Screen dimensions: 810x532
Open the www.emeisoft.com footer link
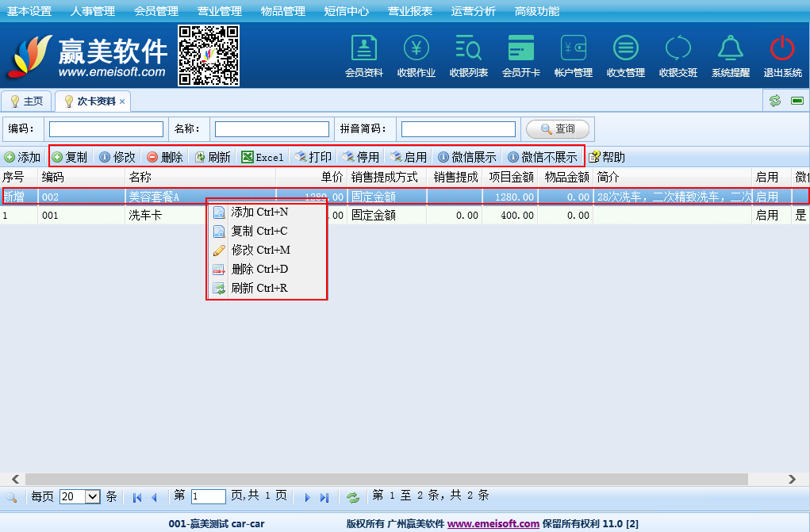[x=493, y=524]
